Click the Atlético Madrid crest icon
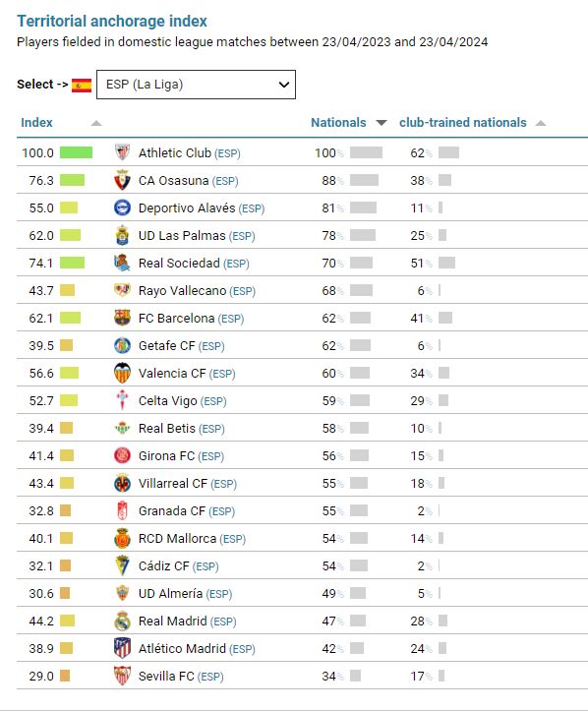588x711 pixels. 122,648
